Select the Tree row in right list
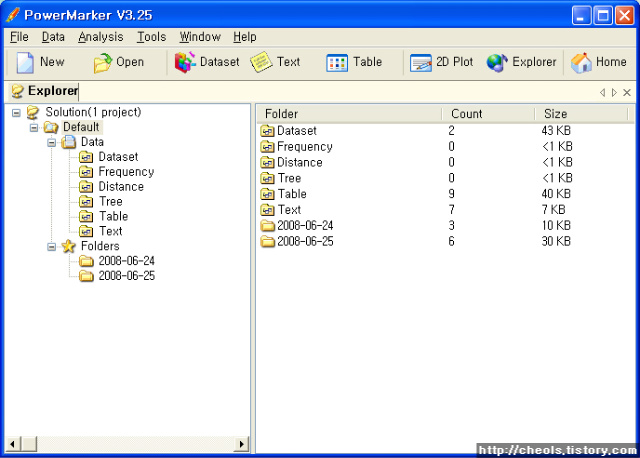This screenshot has height=458, width=640. [445, 178]
